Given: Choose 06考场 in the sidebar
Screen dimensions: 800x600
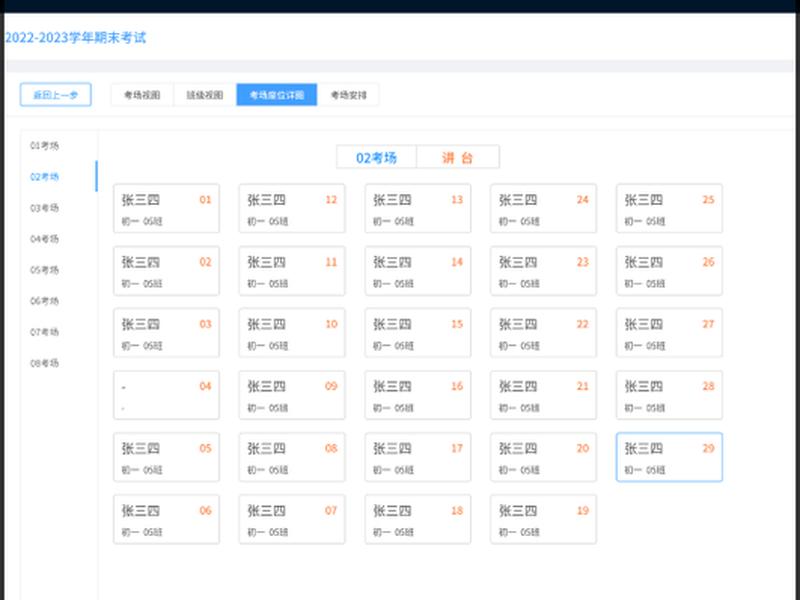Looking at the screenshot, I should [x=44, y=301].
